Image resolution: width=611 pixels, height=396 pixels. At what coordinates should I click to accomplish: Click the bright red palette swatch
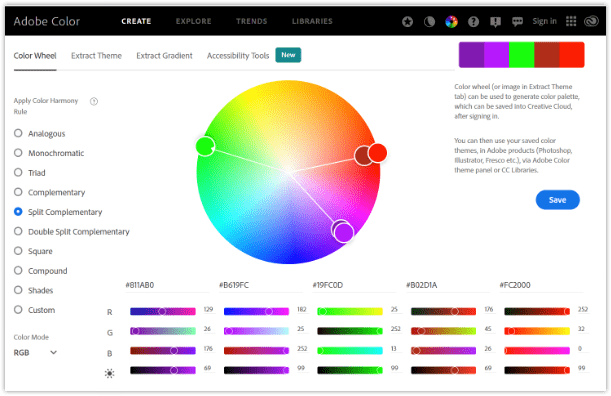[x=572, y=55]
